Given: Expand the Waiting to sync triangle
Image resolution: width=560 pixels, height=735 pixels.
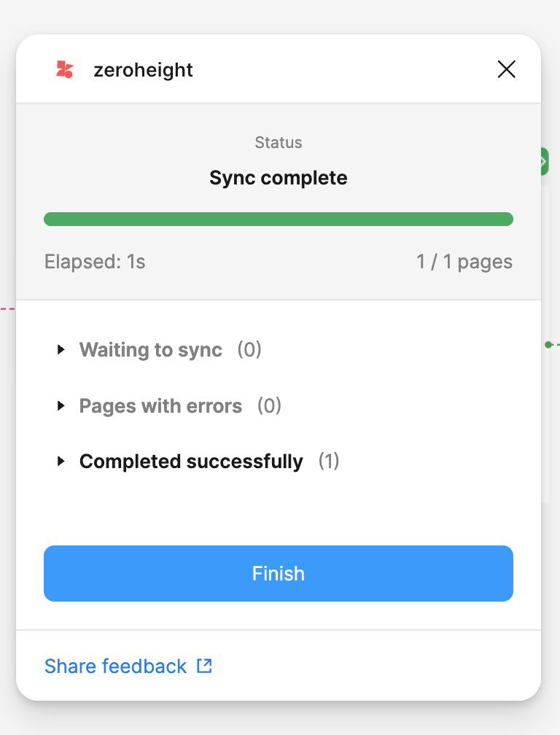Looking at the screenshot, I should [x=61, y=350].
